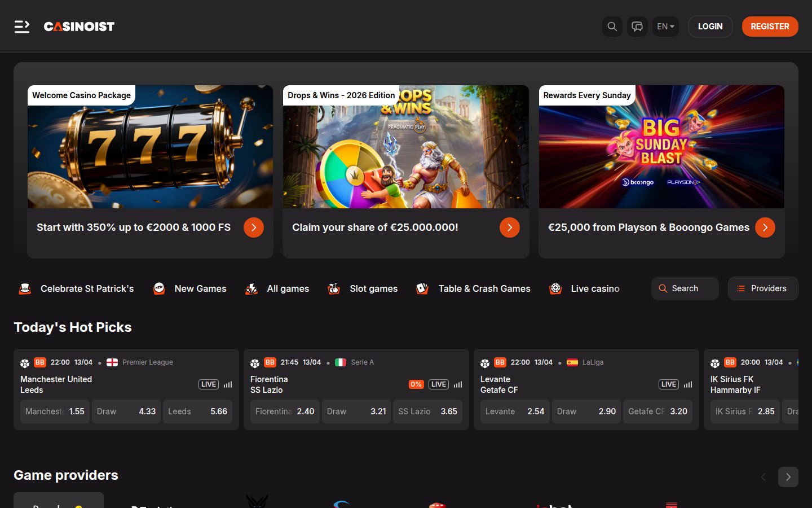Select Draw 2.90 for Levante match
Viewport: 812px width, 508px height.
pyautogui.click(x=586, y=411)
